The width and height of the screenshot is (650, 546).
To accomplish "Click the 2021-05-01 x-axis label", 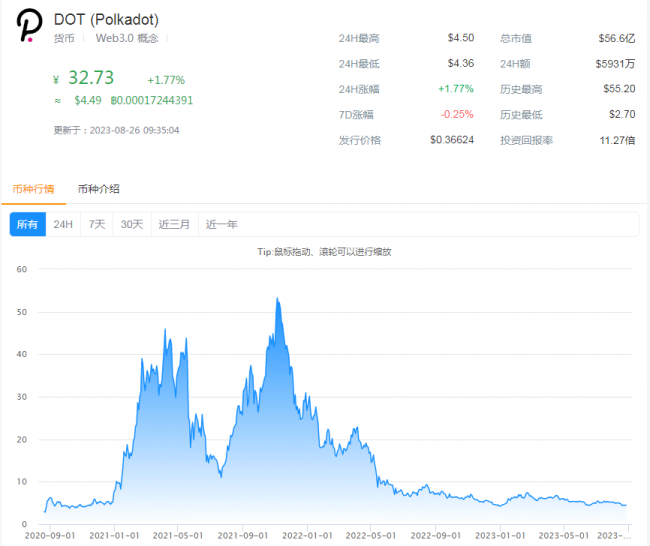I will (x=178, y=536).
